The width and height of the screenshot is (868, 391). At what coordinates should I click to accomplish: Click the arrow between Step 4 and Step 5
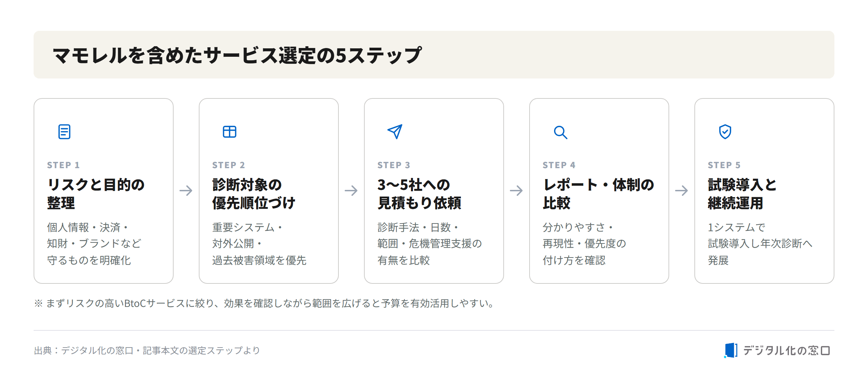(x=681, y=191)
